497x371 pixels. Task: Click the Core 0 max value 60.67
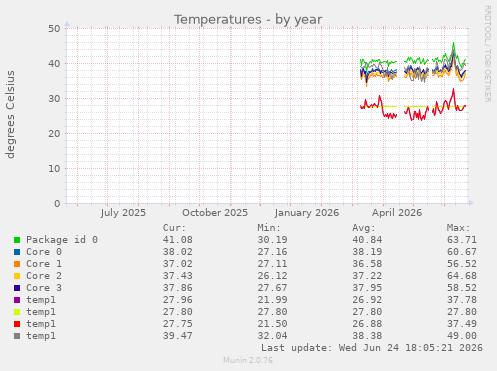tap(462, 252)
